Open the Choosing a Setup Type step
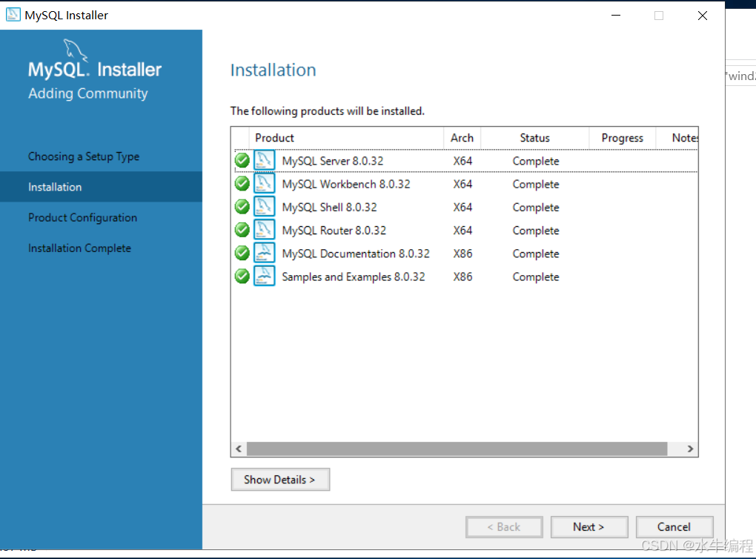The height and width of the screenshot is (559, 756). tap(84, 156)
